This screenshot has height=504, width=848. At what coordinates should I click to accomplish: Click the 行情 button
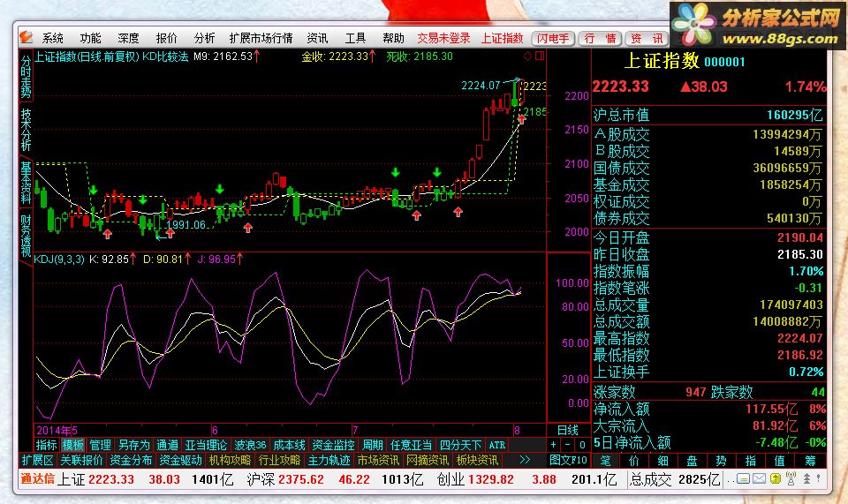coord(600,38)
